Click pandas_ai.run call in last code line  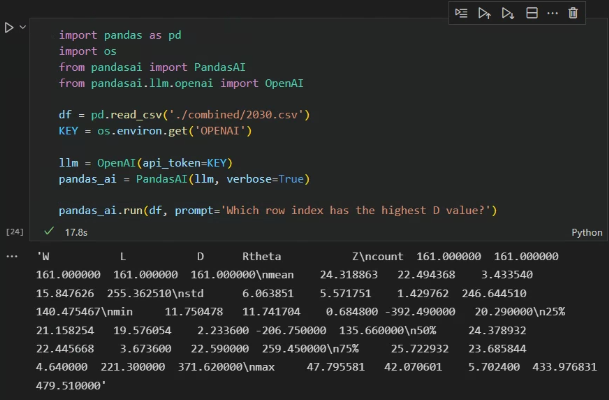(101, 210)
